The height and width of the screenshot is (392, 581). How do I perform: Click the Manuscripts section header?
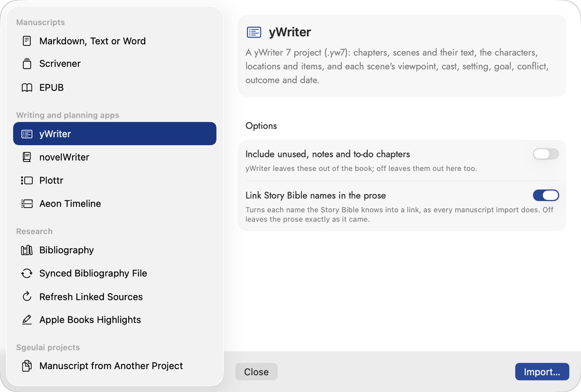point(40,22)
